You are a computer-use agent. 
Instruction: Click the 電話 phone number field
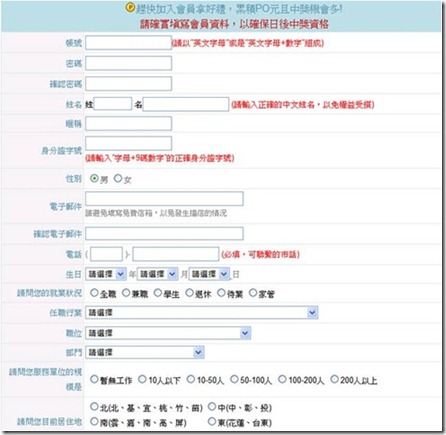point(176,254)
